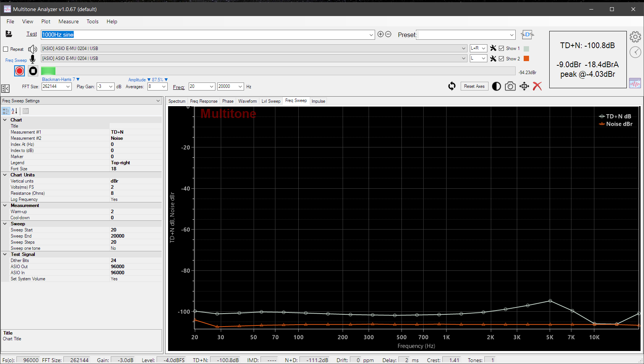Click the refresh arrows icon
644x364 pixels.
point(452,86)
